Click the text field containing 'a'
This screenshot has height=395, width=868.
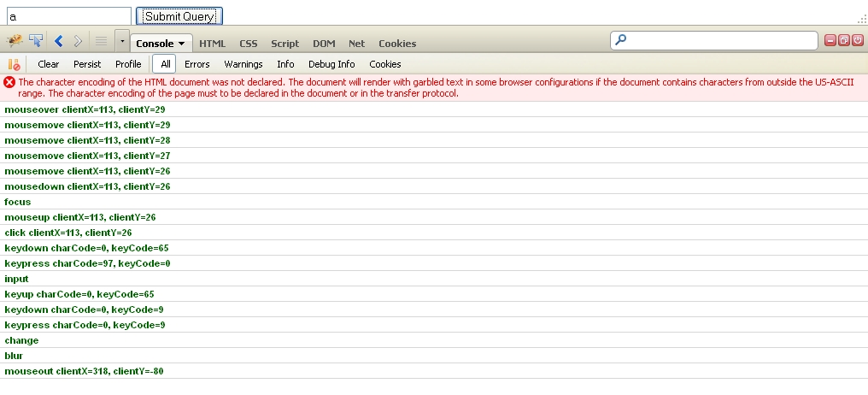tap(68, 16)
